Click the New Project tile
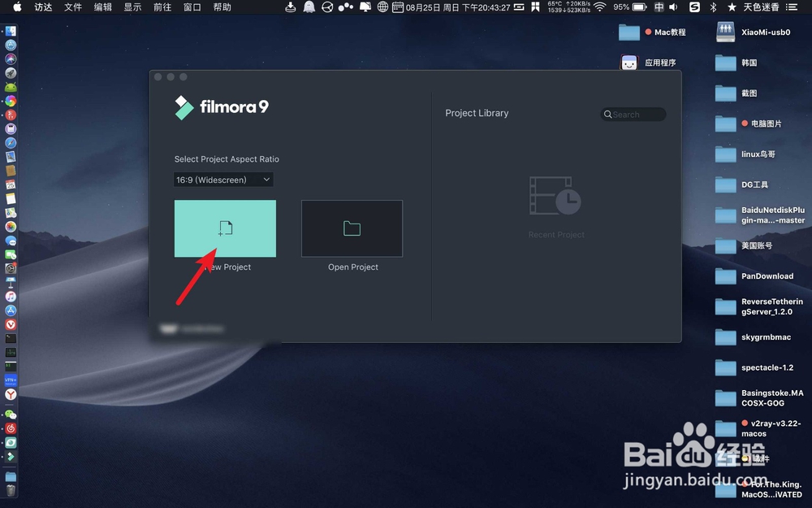 point(225,228)
